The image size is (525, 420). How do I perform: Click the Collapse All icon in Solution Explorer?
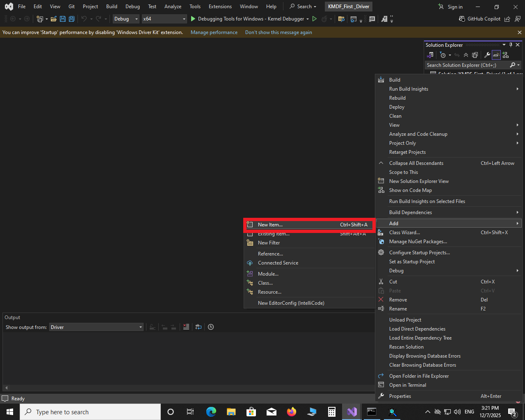pos(466,55)
